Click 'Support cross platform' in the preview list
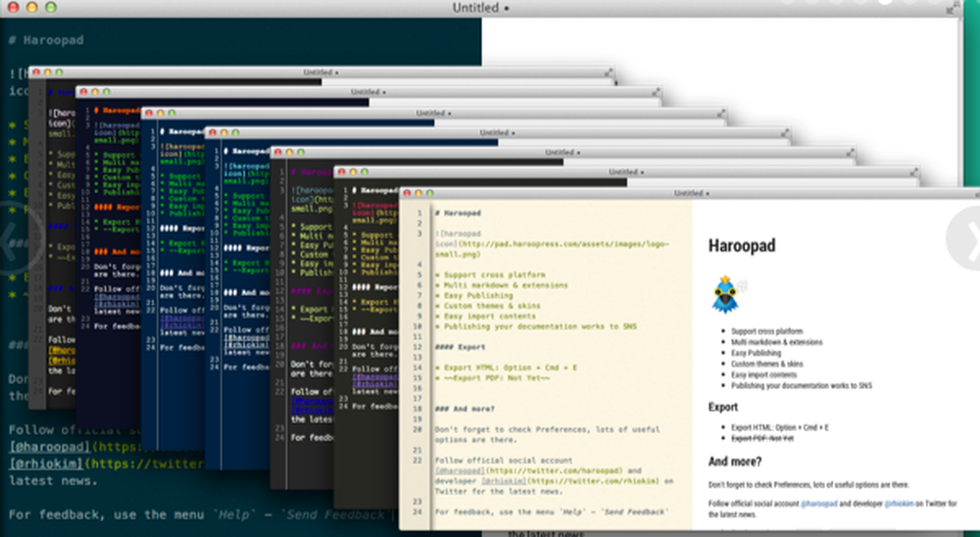This screenshot has width=980, height=537. point(767,331)
